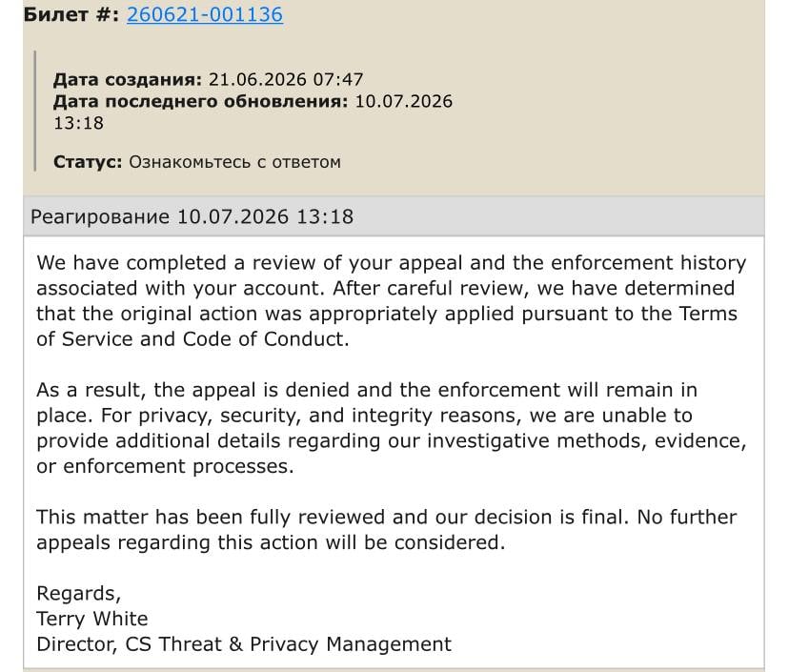The height and width of the screenshot is (672, 789).
Task: Click the update time 13:18 under the date
Action: point(78,123)
